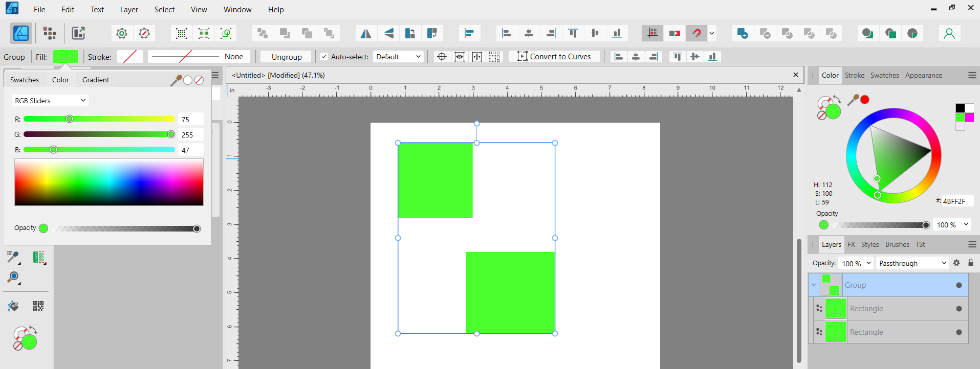
Task: Click Flip Vertical icon in toolbar
Action: click(x=389, y=33)
